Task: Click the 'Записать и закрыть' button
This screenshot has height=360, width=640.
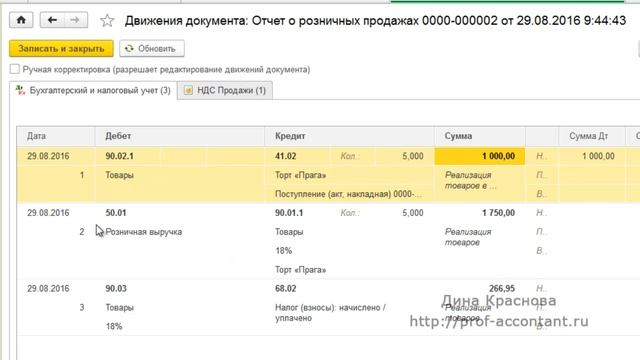Action: (61, 49)
